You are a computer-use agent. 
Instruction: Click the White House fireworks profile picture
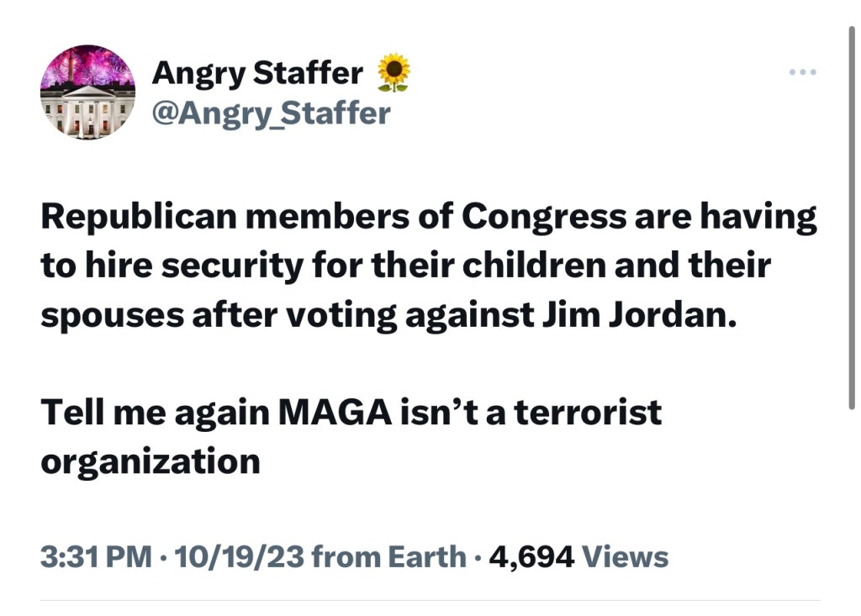pos(87,92)
